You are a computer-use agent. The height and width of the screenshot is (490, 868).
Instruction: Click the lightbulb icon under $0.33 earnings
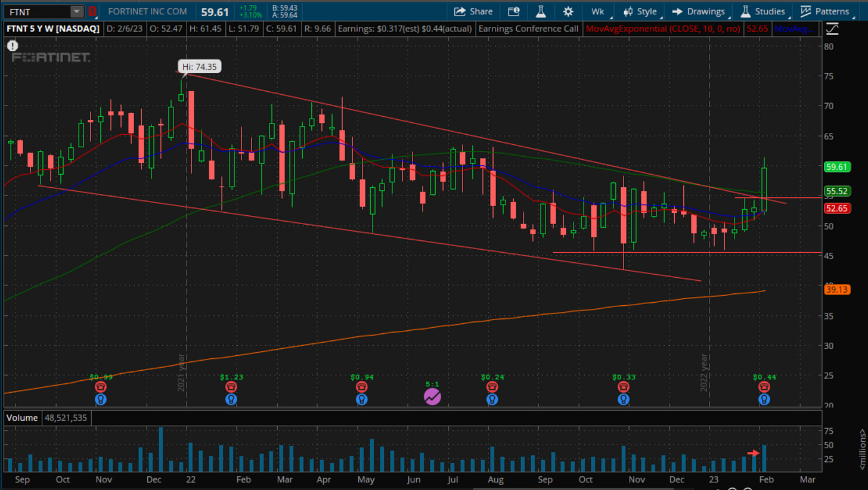(623, 399)
